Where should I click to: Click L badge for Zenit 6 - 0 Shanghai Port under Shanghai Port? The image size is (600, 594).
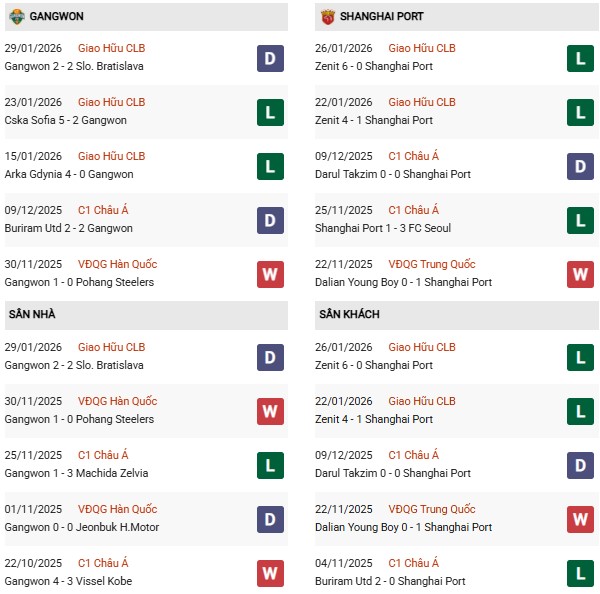(x=580, y=58)
